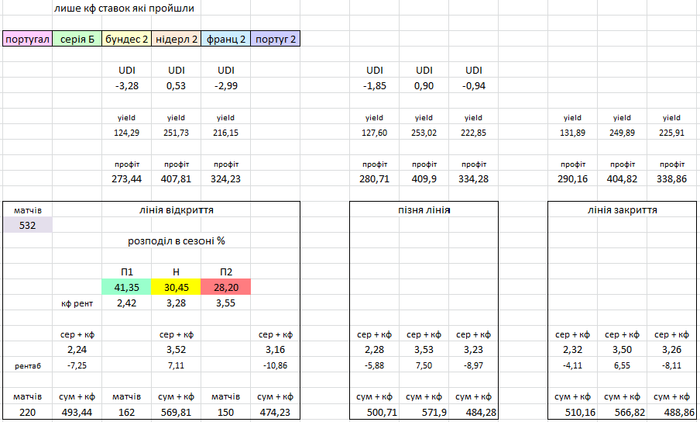700x422 pixels.
Task: Select the рентаб value -10,86
Action: click(275, 365)
